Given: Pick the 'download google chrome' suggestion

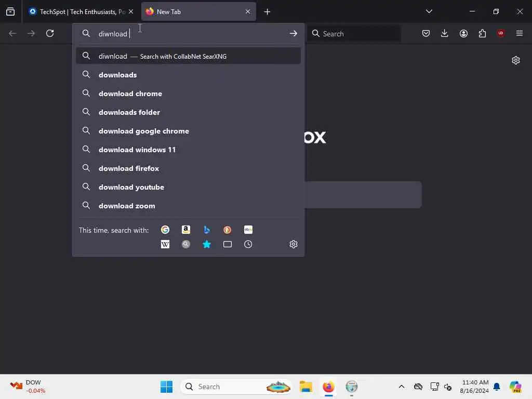Looking at the screenshot, I should 188,130.
